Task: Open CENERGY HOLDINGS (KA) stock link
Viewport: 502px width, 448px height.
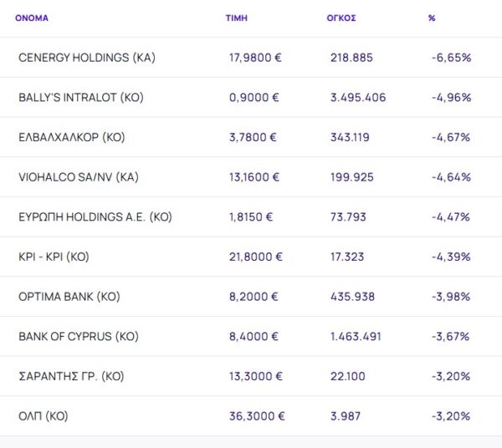Action: click(86, 58)
